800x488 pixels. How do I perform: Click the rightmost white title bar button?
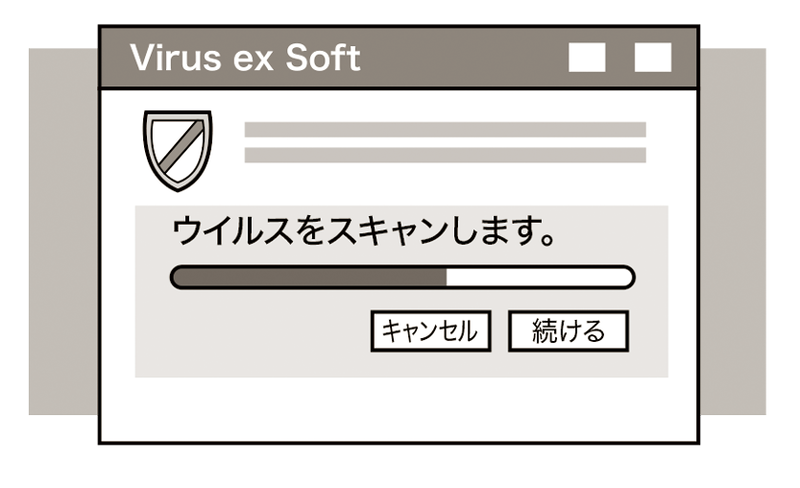click(653, 58)
